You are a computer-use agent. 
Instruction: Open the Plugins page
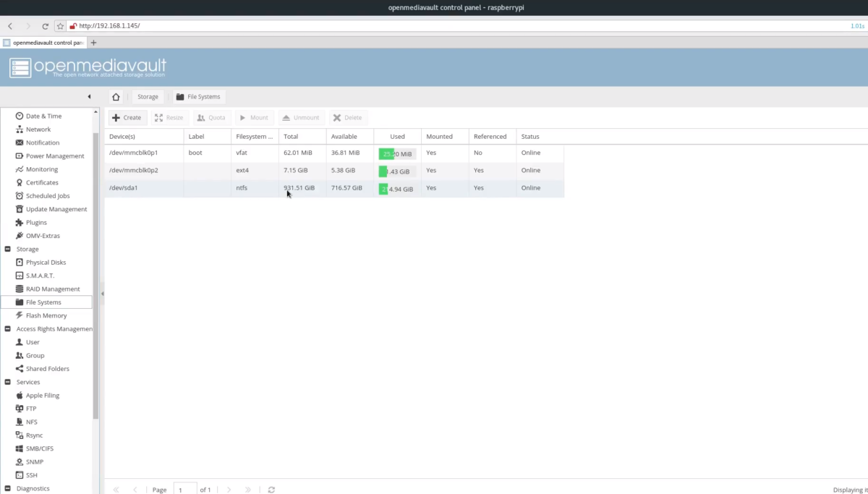pos(36,223)
